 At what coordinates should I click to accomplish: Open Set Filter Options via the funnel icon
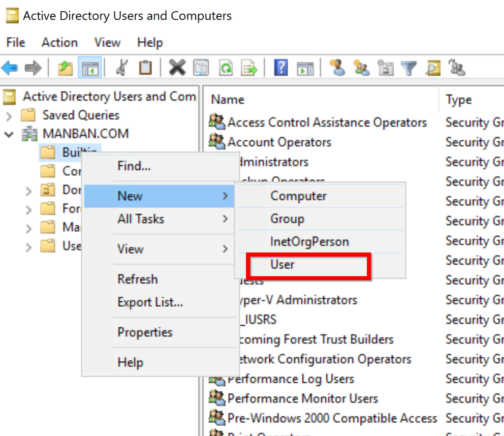(409, 67)
